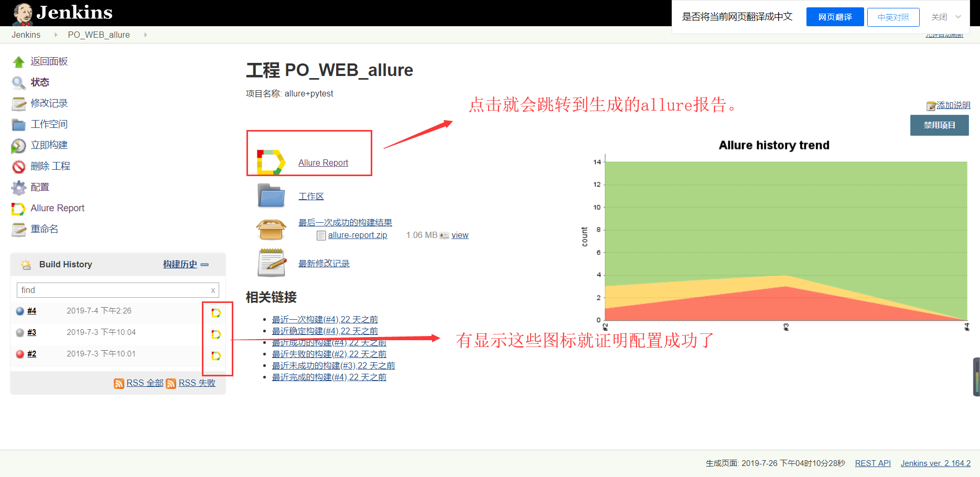
Task: Open 修改记录 sidebar item
Action: (x=49, y=103)
